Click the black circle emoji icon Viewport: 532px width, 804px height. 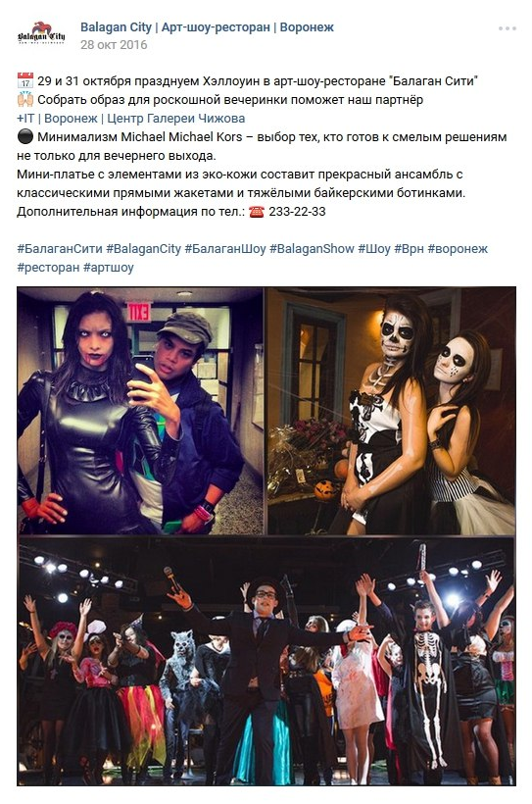[x=25, y=137]
